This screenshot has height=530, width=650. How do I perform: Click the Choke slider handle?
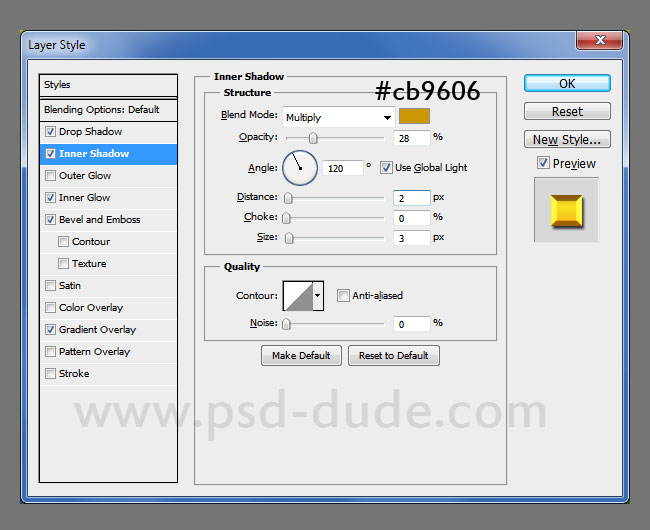(x=286, y=218)
